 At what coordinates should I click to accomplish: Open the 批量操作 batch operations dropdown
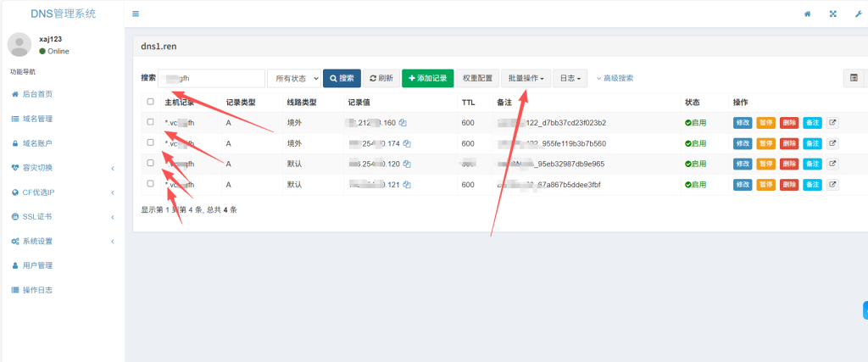[526, 78]
